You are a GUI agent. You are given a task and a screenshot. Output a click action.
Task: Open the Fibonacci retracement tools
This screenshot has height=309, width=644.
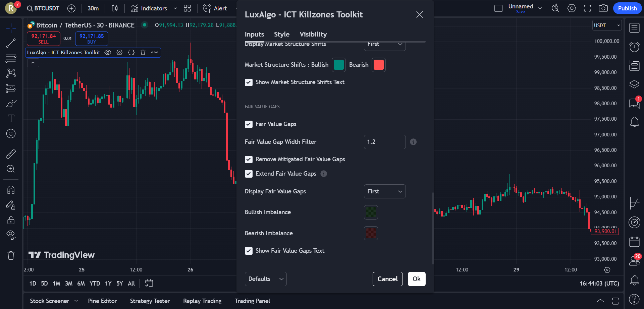pyautogui.click(x=11, y=58)
